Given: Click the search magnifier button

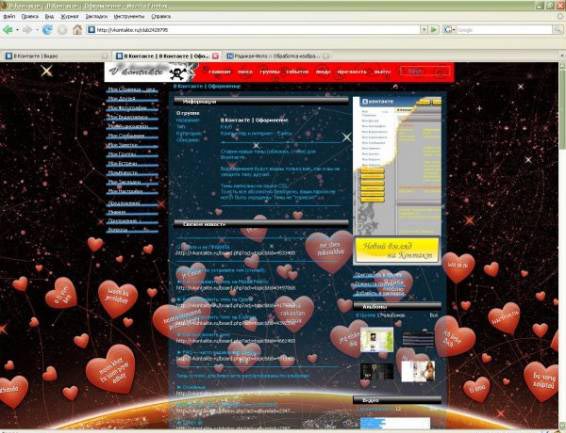Looking at the screenshot, I should tap(558, 30).
